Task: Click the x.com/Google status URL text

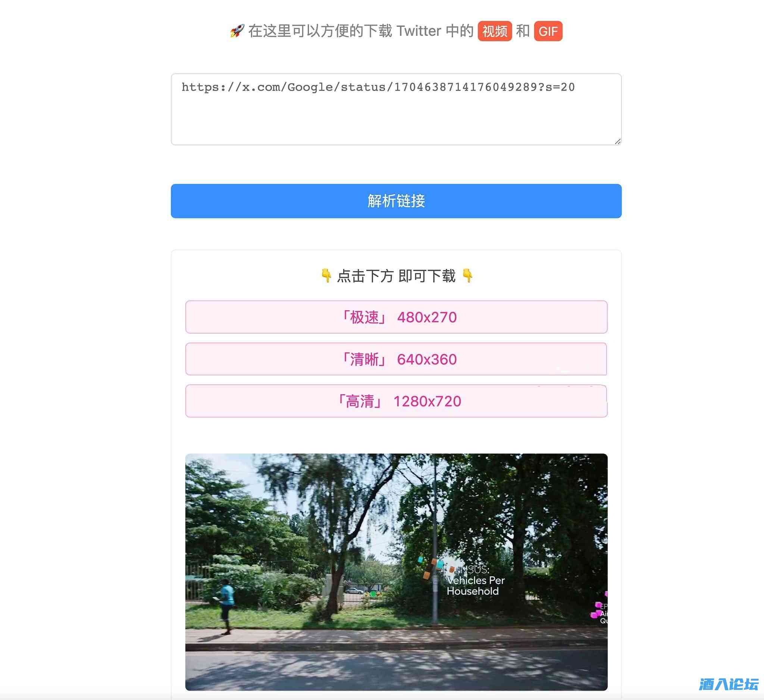Action: (x=378, y=87)
